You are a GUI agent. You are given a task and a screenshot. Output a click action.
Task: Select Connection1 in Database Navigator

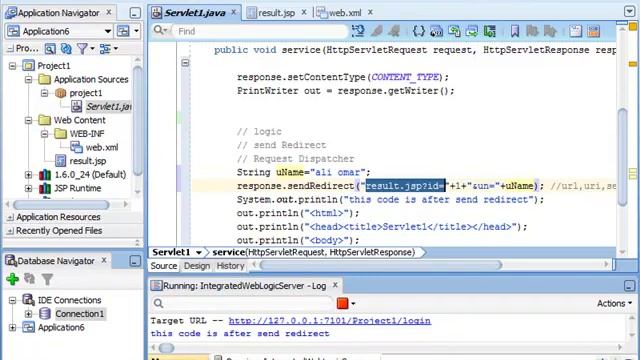pyautogui.click(x=80, y=314)
